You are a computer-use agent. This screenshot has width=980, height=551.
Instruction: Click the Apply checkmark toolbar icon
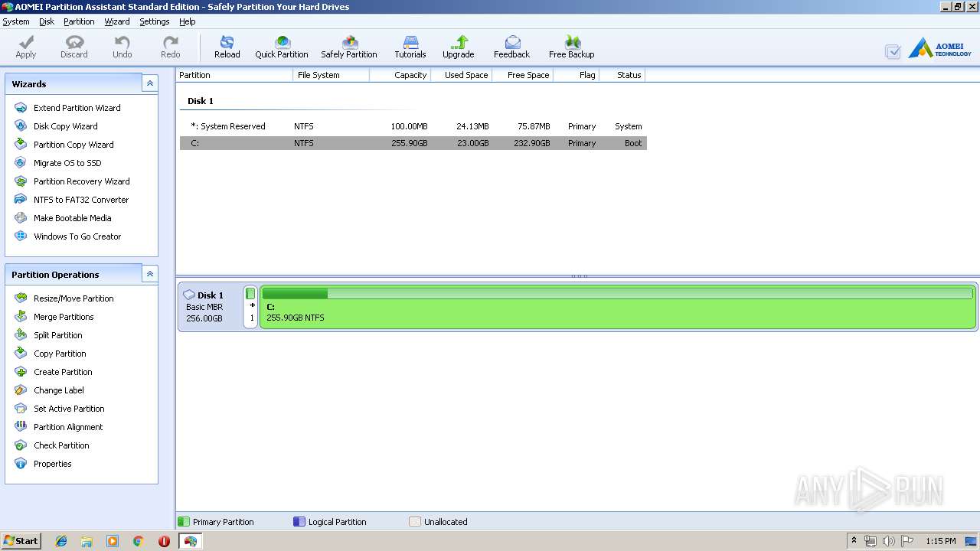(26, 43)
